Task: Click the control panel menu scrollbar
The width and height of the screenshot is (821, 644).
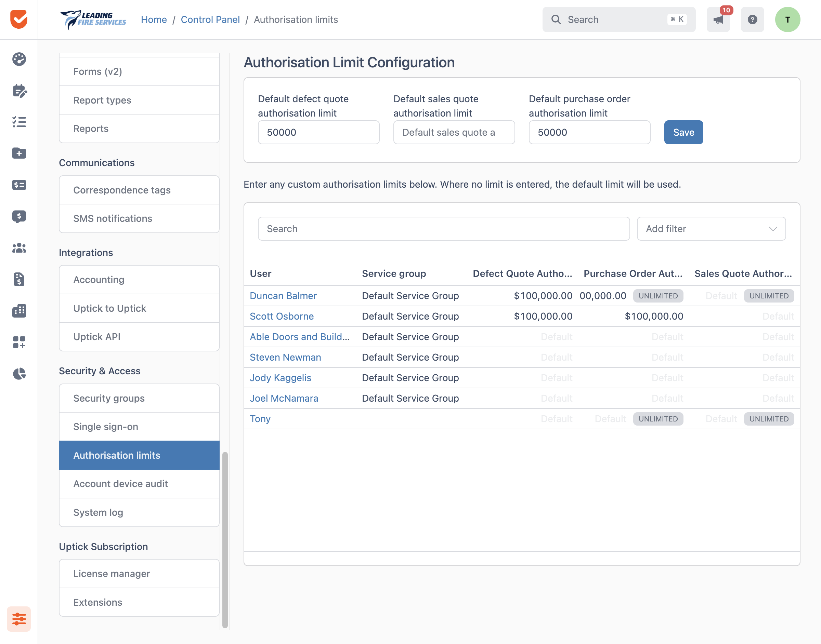Action: (225, 540)
